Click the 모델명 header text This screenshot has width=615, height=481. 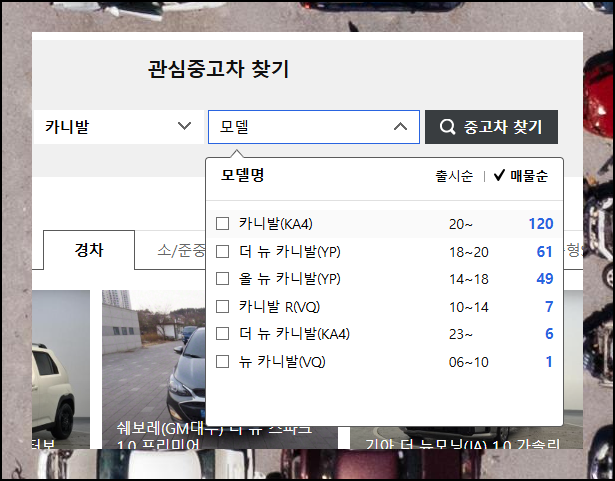point(243,175)
